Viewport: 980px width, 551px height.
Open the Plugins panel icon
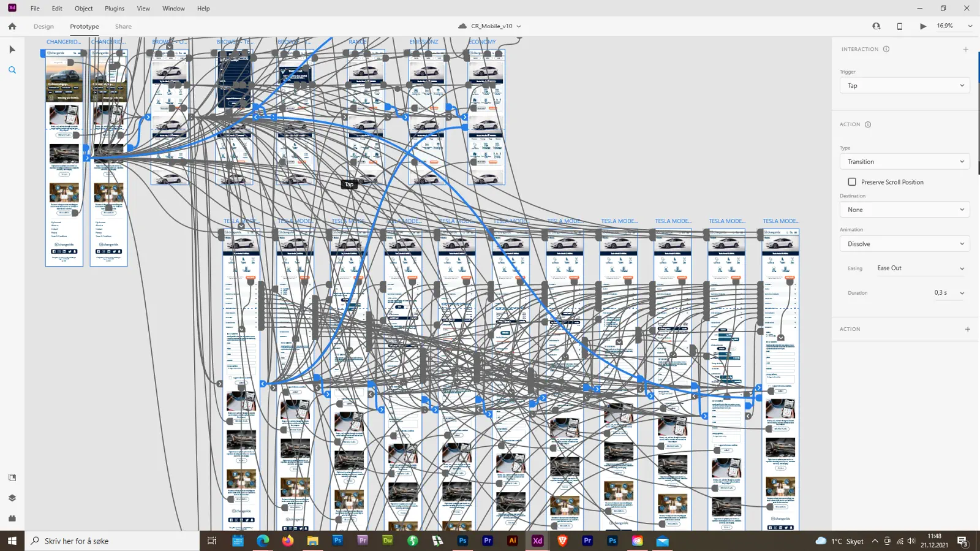(x=12, y=519)
